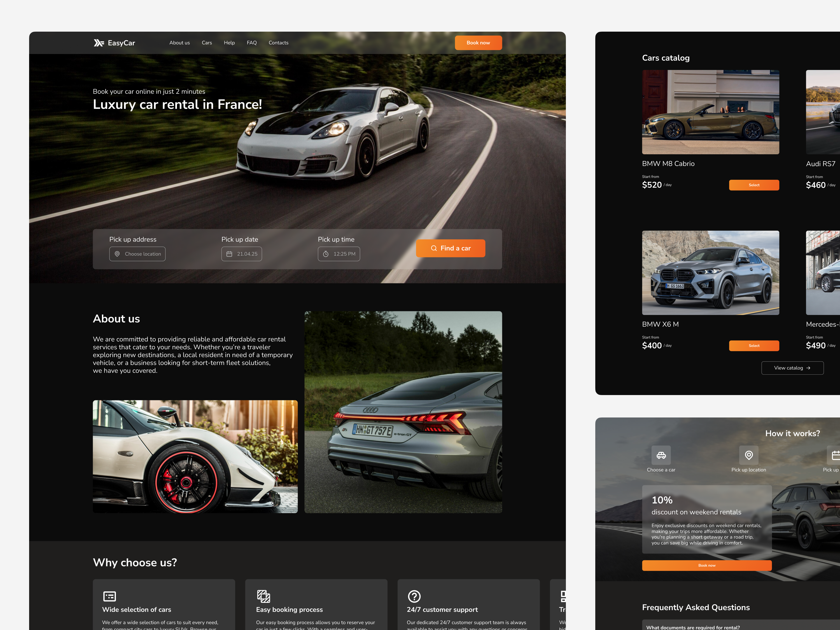Open the Audi e-tron GT rear photo
Image resolution: width=840 pixels, height=630 pixels.
click(403, 412)
